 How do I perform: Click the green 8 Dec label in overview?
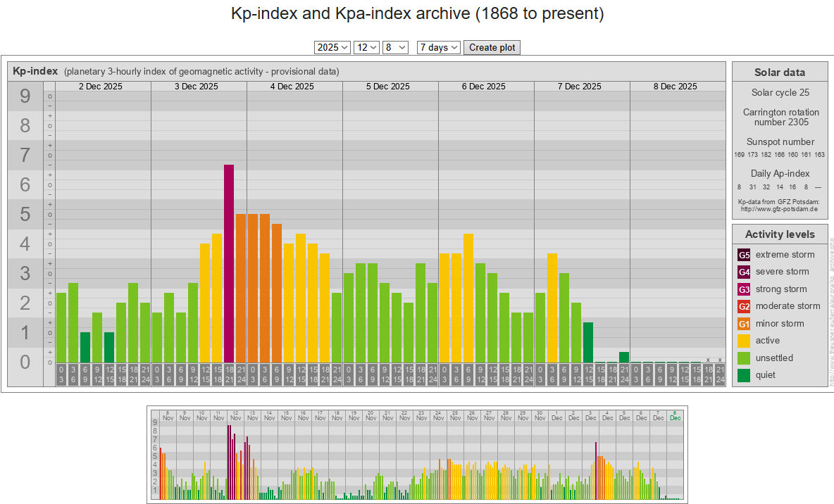click(675, 415)
